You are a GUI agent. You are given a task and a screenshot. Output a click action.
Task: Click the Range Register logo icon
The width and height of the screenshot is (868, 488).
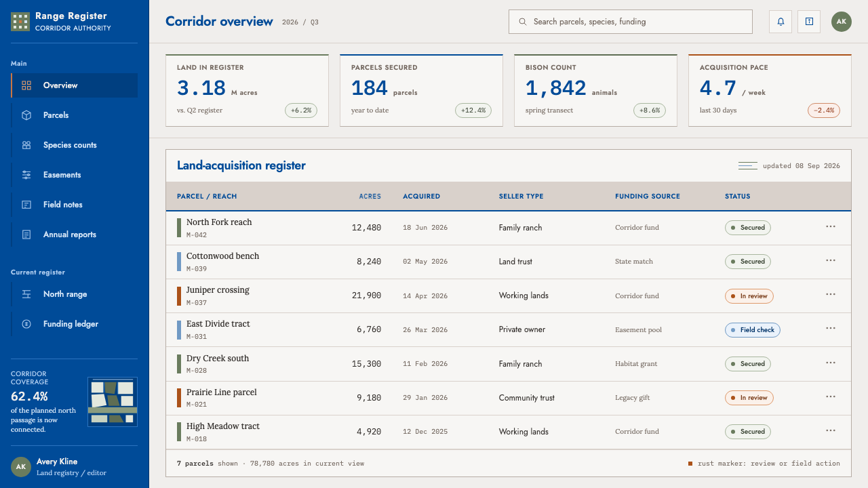[20, 22]
